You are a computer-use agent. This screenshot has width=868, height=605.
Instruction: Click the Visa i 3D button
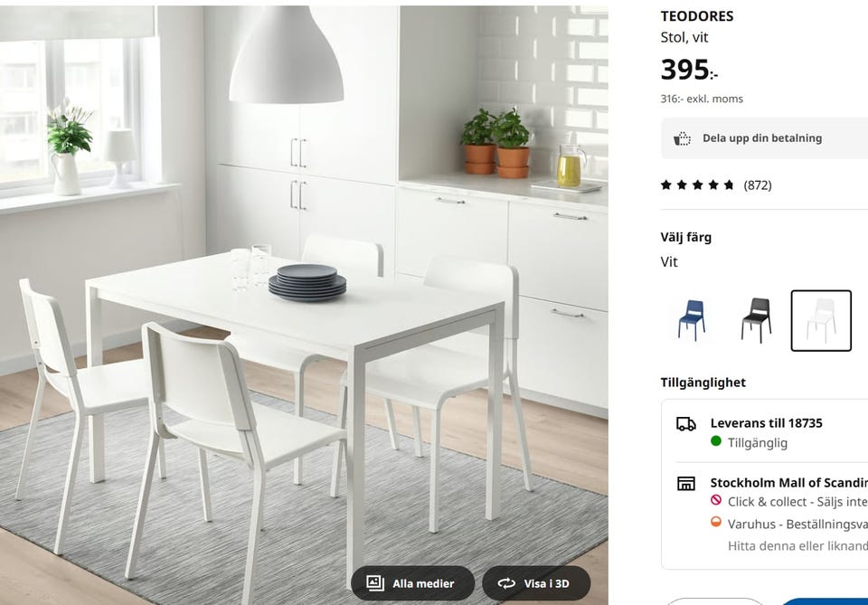click(x=536, y=583)
